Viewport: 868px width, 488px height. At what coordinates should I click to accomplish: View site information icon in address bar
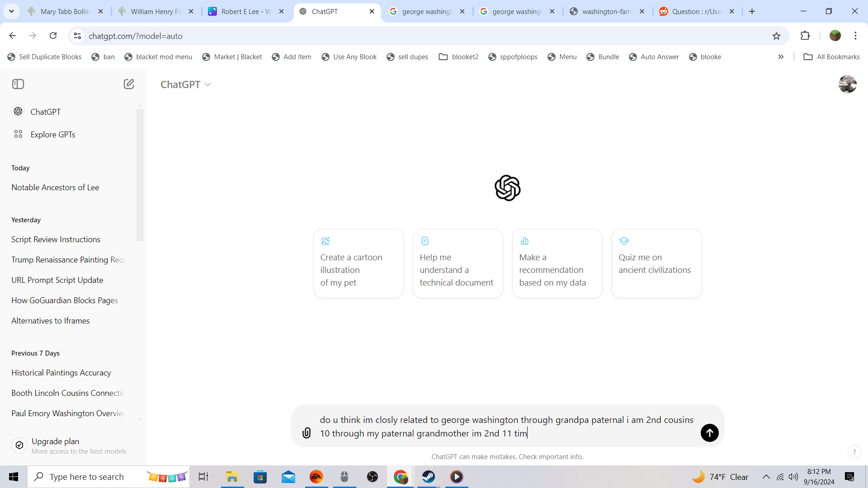point(77,36)
